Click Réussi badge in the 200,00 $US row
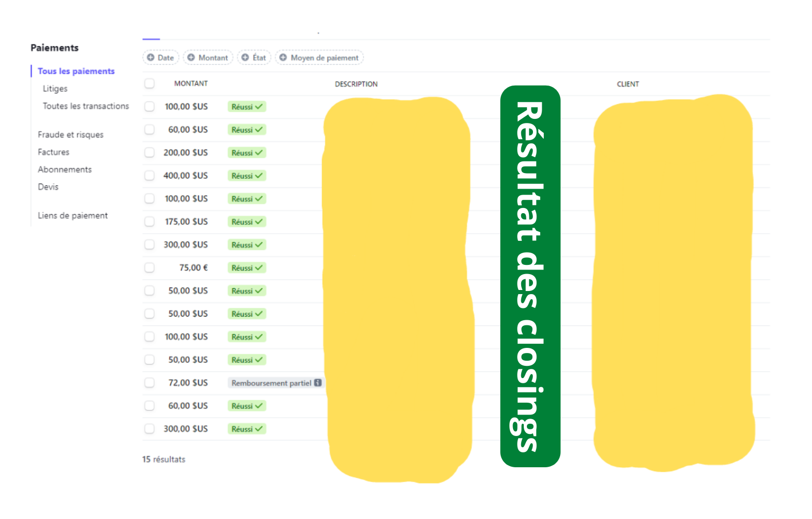 click(247, 153)
